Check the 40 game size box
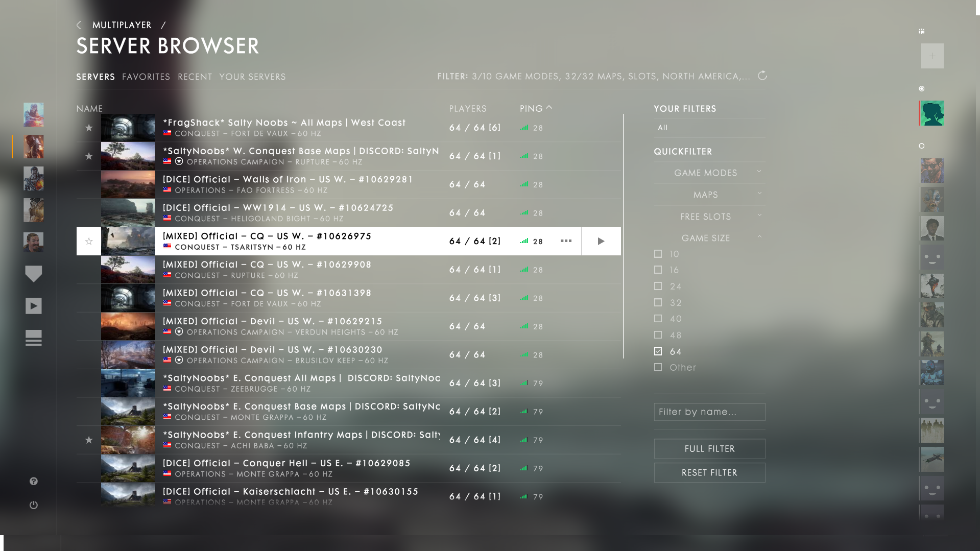Viewport: 980px width, 551px height. [x=658, y=319]
